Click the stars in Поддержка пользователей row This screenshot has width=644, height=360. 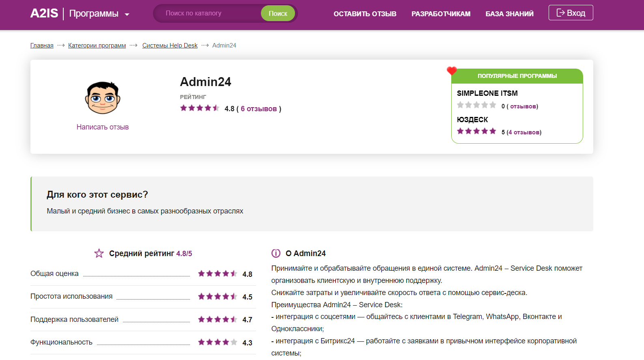point(218,319)
